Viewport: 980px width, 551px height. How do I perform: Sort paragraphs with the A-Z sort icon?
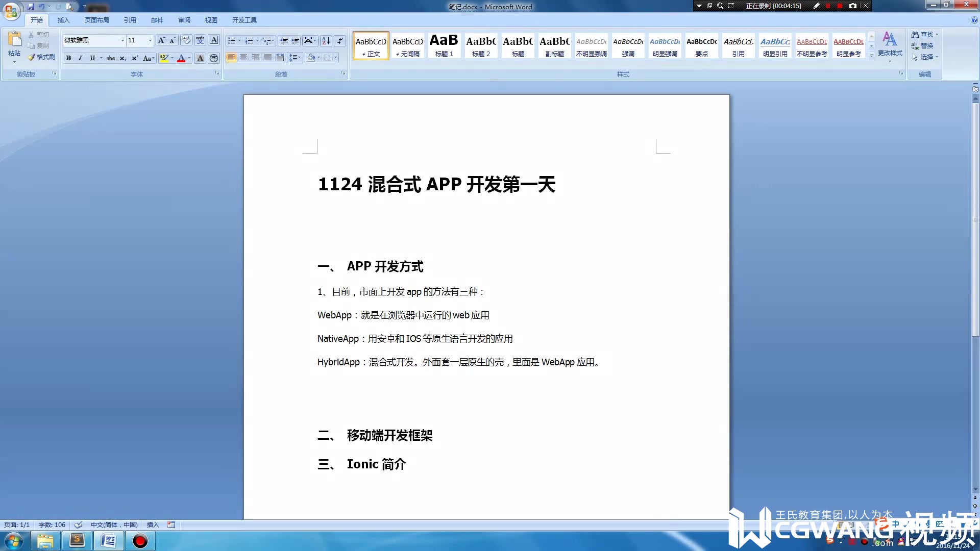pyautogui.click(x=325, y=40)
